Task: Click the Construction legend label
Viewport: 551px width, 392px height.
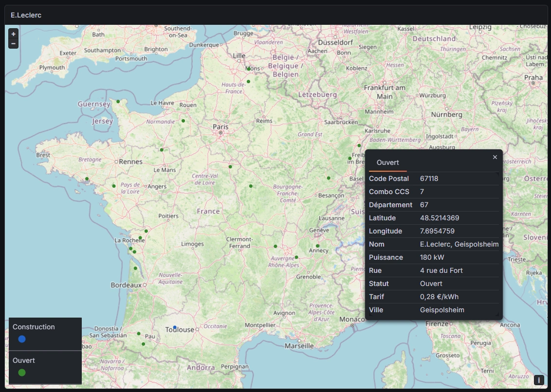Action: point(34,327)
